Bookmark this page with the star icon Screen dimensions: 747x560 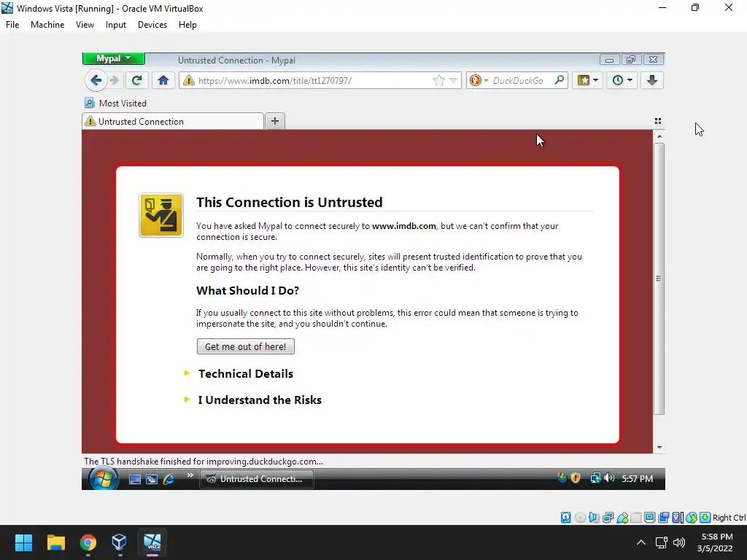pos(438,80)
